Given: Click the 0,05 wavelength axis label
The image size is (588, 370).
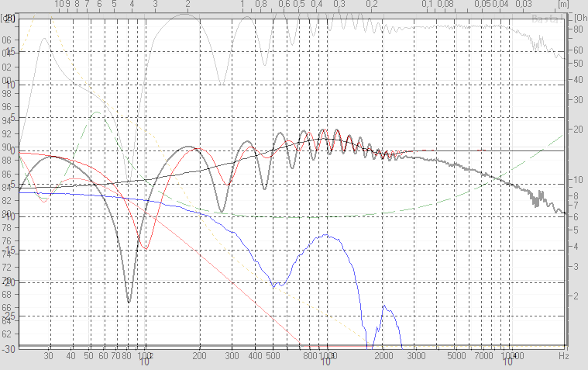Looking at the screenshot, I should pos(482,4).
